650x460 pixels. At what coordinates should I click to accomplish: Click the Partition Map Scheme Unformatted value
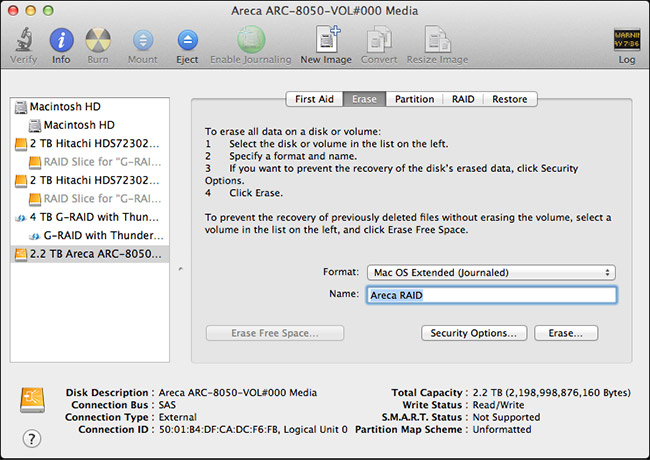tap(502, 429)
